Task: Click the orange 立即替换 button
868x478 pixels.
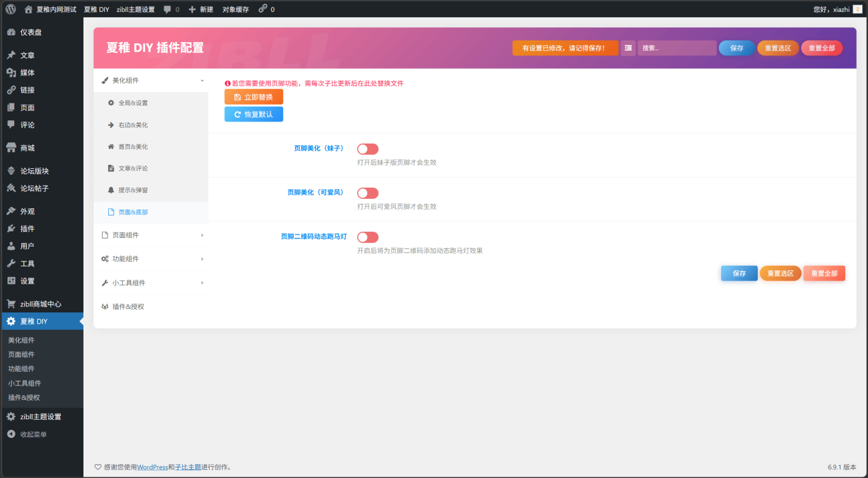Action: point(254,97)
